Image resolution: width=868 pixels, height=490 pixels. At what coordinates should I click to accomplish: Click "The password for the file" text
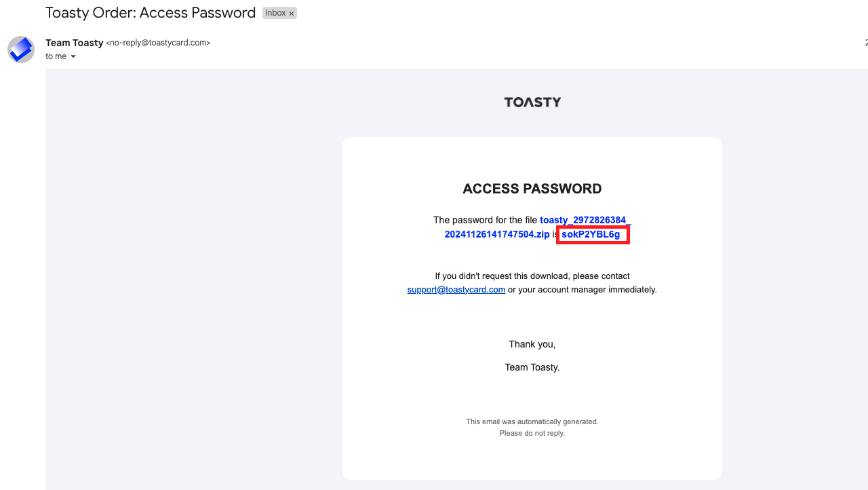pyautogui.click(x=485, y=221)
